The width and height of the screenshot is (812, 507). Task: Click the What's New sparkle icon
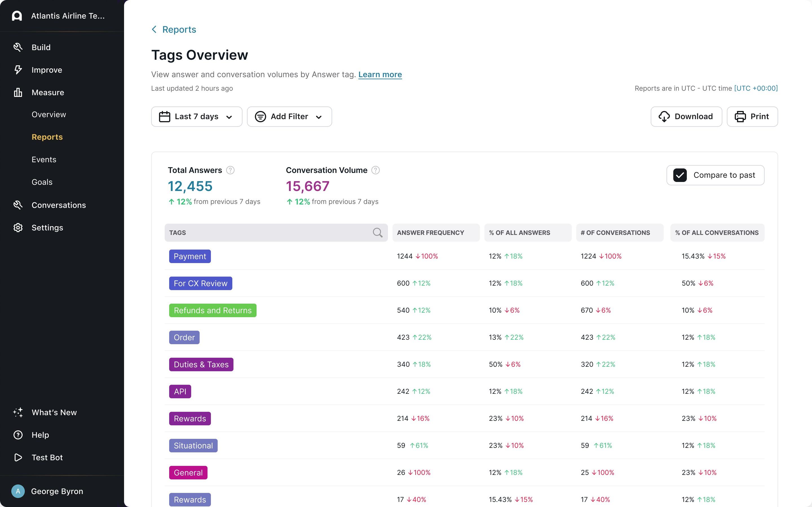click(x=18, y=412)
